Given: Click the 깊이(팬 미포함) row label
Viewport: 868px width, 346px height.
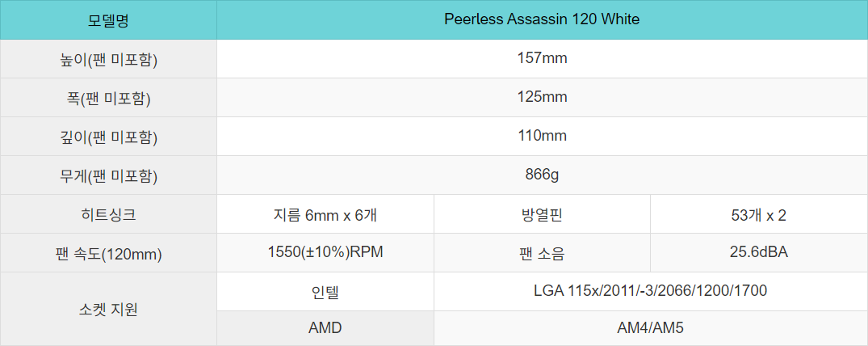Looking at the screenshot, I should pos(108,137).
